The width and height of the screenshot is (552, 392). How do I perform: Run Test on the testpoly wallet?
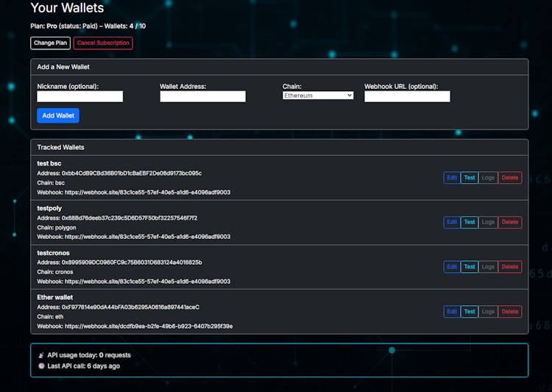pos(470,222)
